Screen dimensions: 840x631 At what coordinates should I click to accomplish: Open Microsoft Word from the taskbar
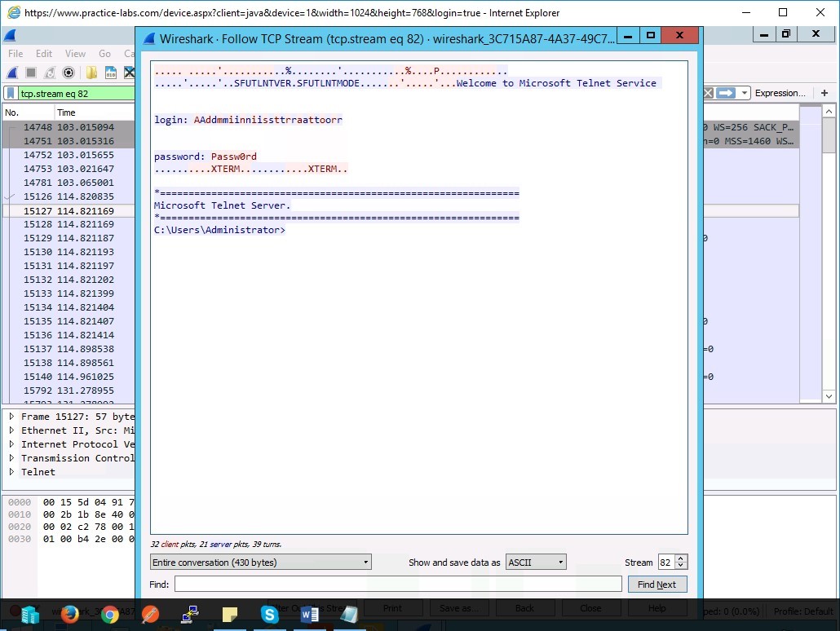click(x=310, y=615)
